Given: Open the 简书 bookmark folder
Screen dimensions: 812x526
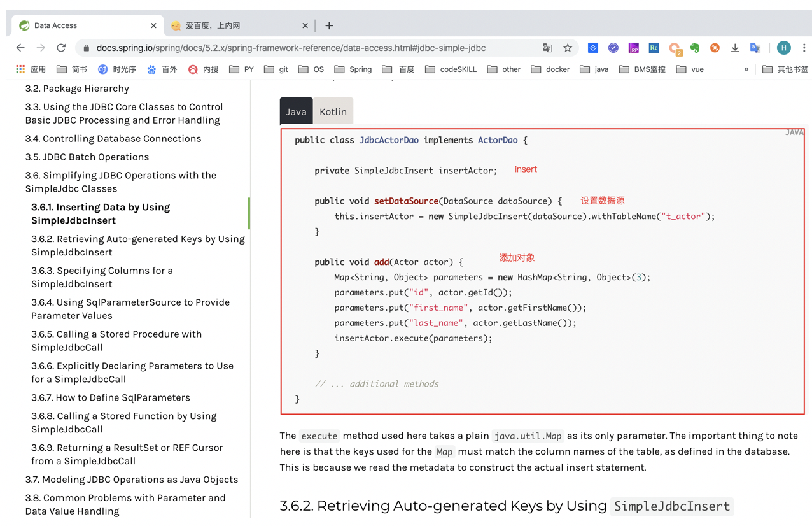Looking at the screenshot, I should pyautogui.click(x=71, y=69).
